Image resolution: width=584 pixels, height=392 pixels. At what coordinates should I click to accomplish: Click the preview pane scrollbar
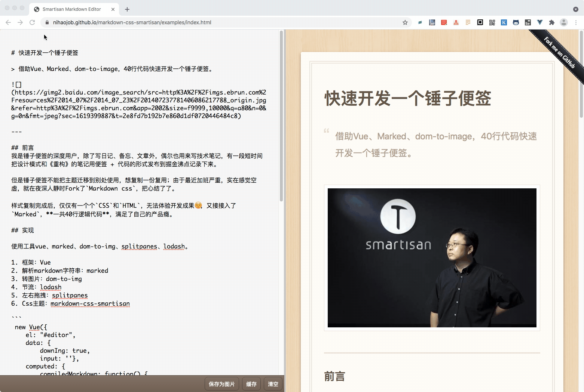pyautogui.click(x=581, y=74)
